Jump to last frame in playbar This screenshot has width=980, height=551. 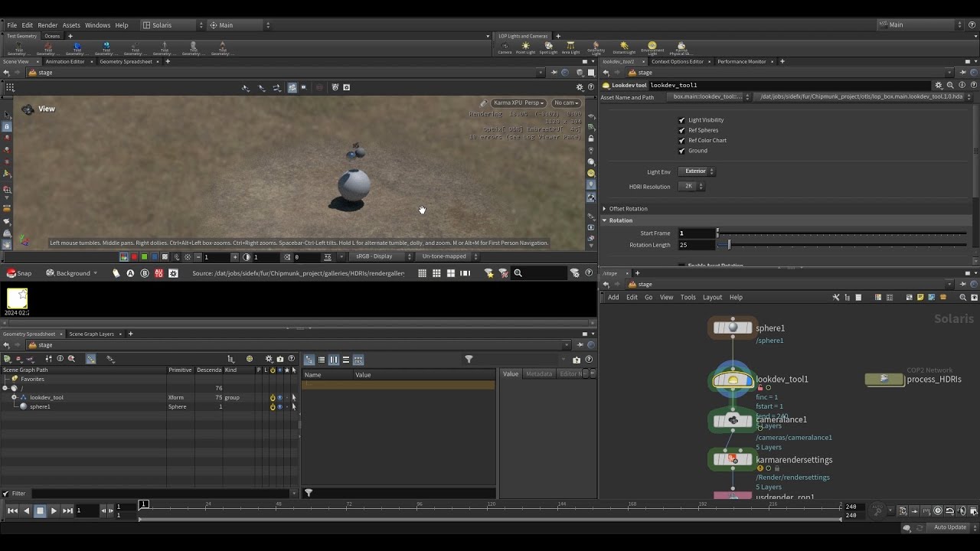point(67,510)
